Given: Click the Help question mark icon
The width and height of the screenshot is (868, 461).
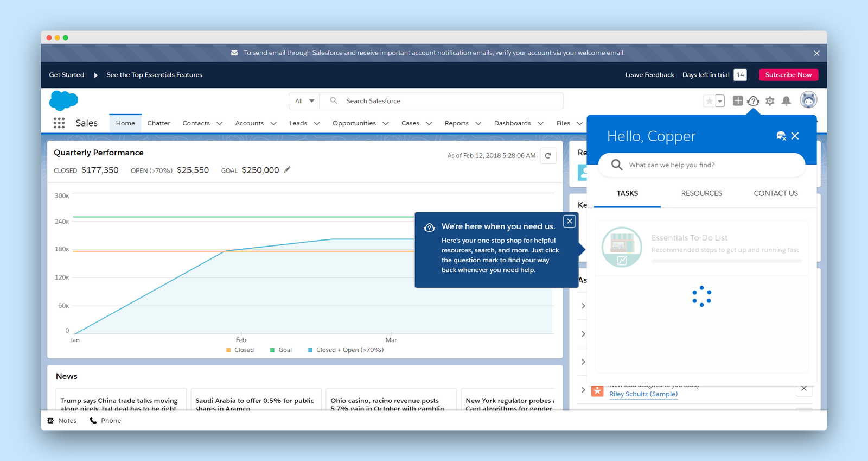Looking at the screenshot, I should pos(753,101).
